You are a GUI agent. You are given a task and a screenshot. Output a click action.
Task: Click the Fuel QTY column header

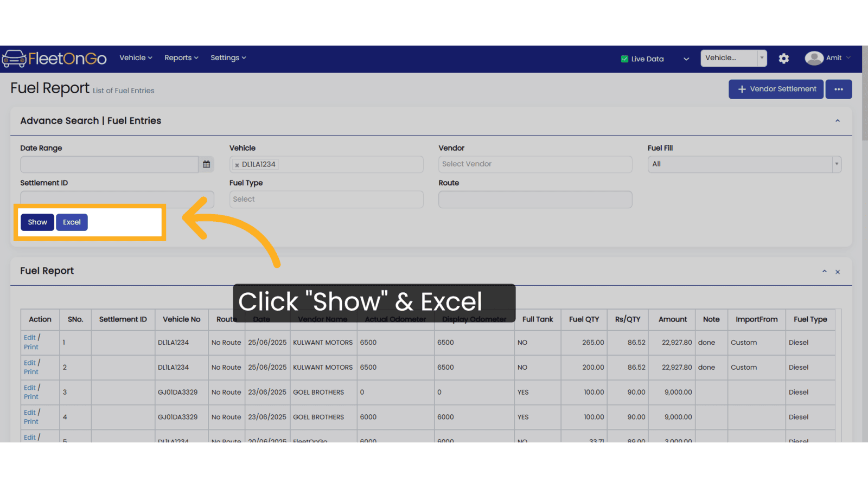point(584,319)
